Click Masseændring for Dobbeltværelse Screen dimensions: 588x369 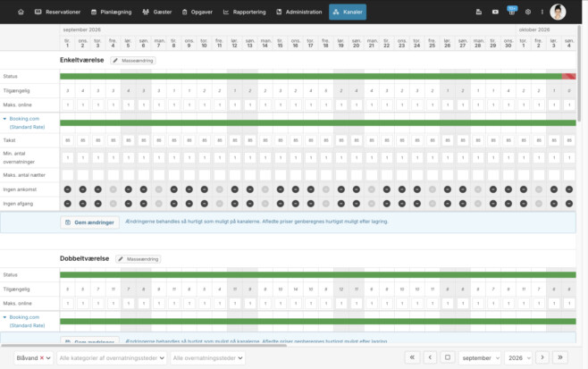(139, 259)
